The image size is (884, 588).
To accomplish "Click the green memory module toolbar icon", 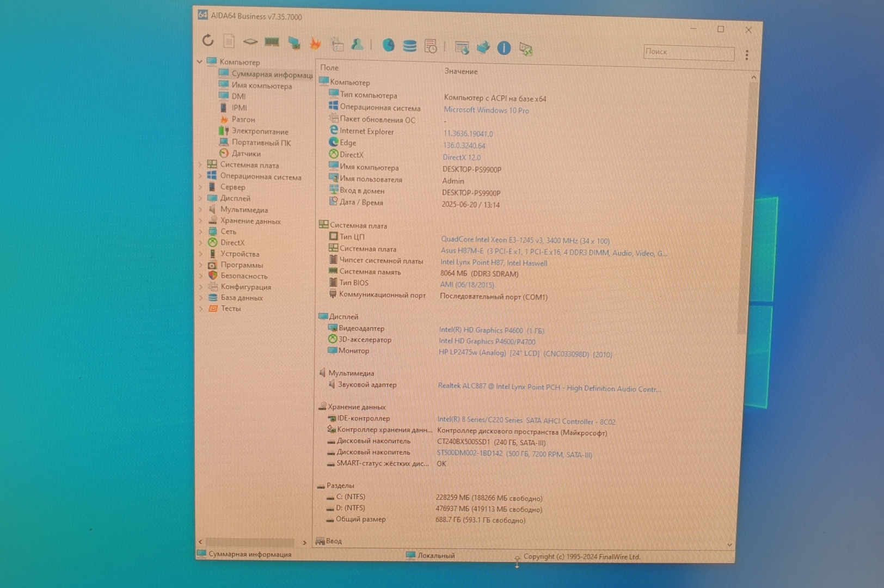I will point(272,42).
